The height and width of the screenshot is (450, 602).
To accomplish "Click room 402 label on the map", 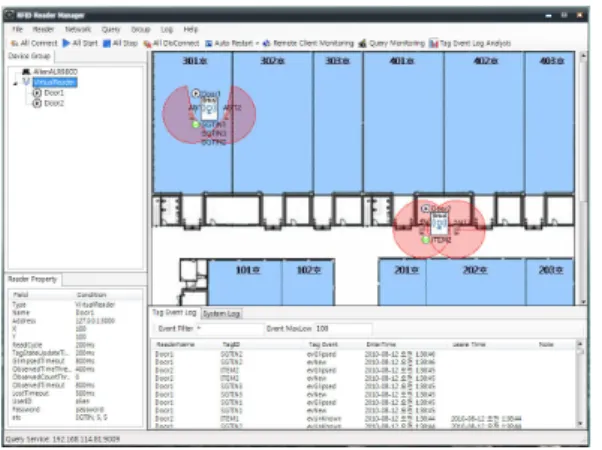I will click(486, 61).
